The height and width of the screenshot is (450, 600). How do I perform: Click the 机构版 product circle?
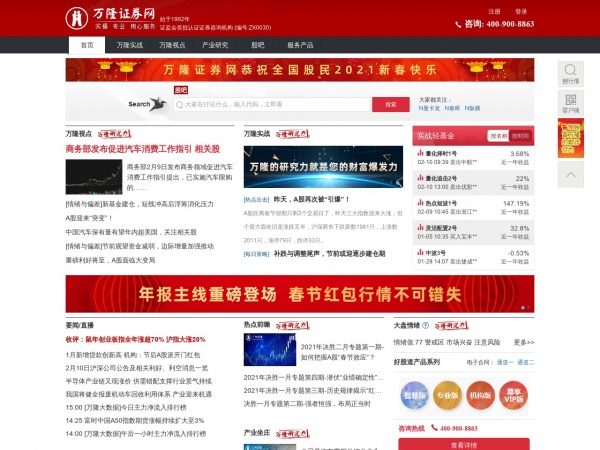481,395
